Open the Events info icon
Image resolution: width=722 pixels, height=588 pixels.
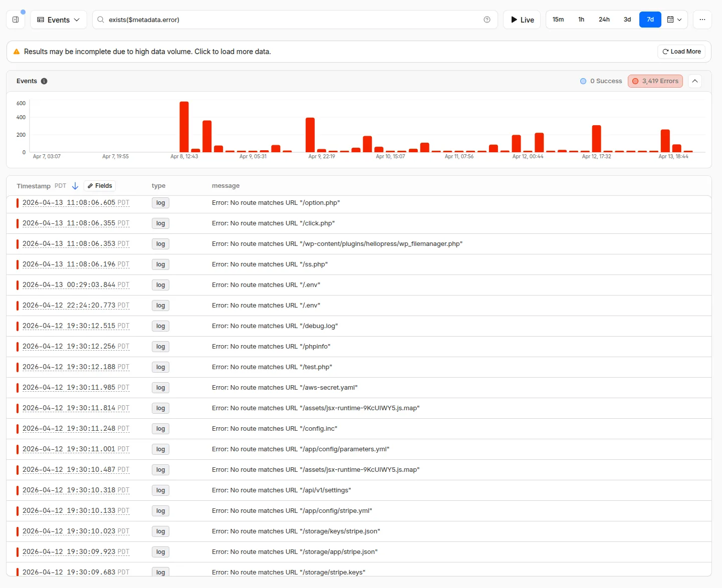pyautogui.click(x=44, y=81)
